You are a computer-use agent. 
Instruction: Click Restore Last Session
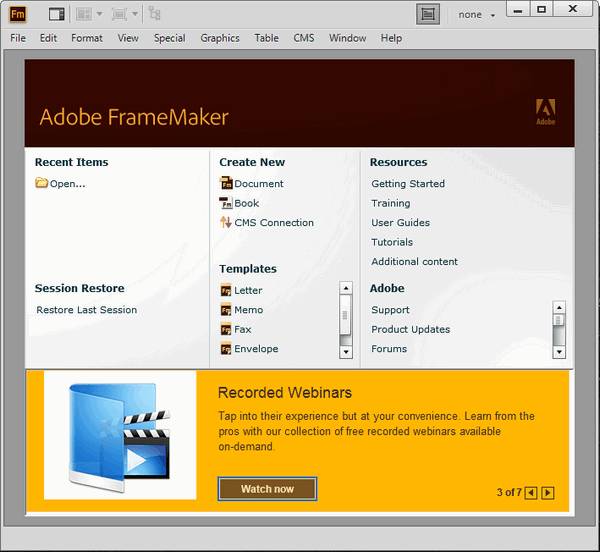pos(86,310)
